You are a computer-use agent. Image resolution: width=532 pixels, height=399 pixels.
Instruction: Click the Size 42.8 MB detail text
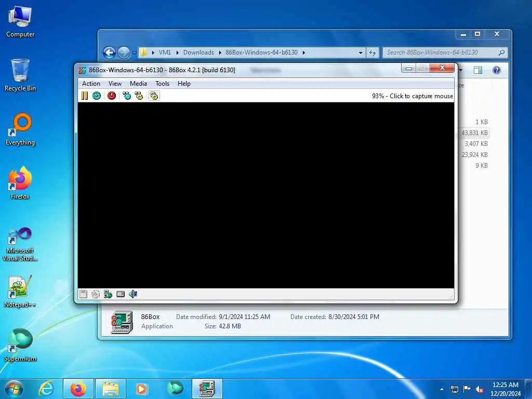(222, 326)
